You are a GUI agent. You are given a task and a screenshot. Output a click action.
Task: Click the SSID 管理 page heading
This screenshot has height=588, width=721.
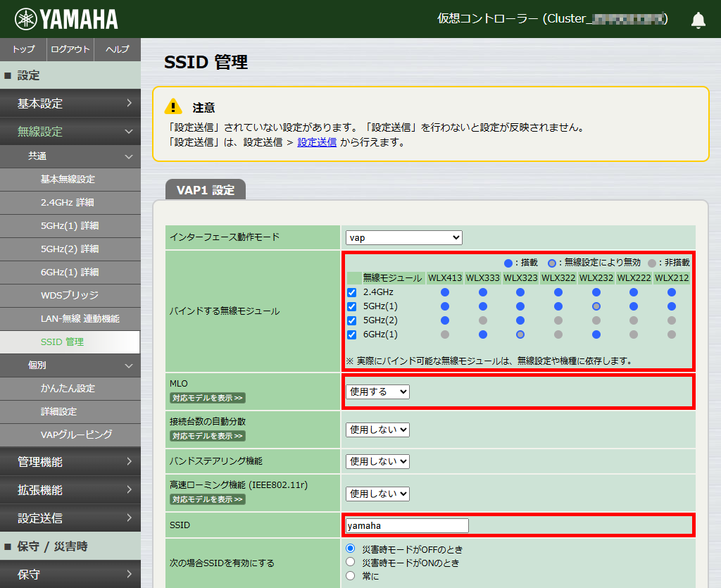pyautogui.click(x=206, y=62)
